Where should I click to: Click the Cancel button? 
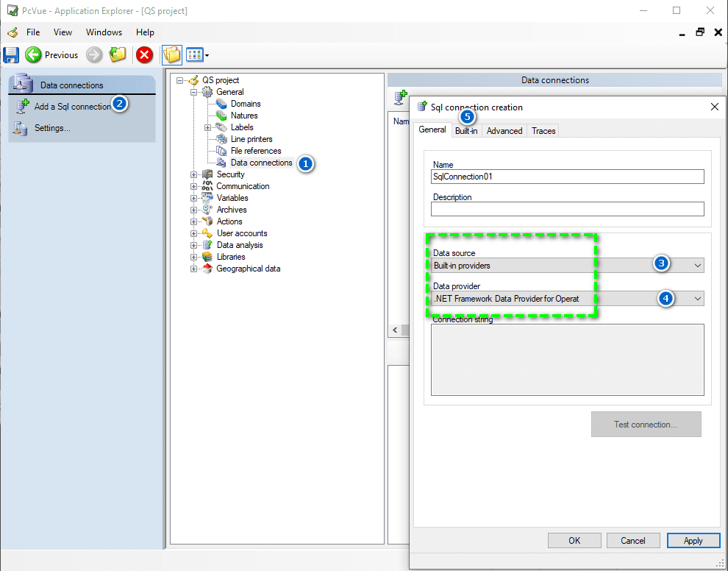[x=633, y=540]
